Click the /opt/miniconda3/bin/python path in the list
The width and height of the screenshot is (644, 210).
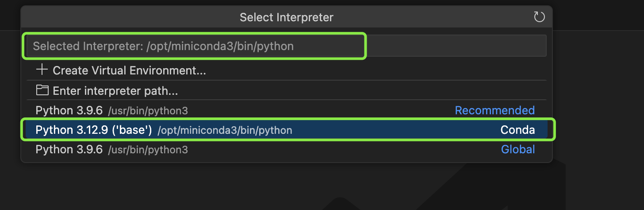click(225, 130)
